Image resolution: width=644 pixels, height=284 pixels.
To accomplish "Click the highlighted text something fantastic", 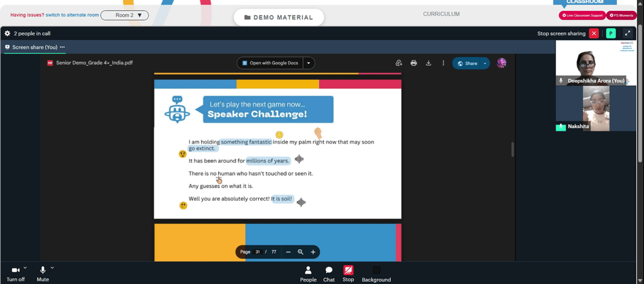I will pos(246,142).
